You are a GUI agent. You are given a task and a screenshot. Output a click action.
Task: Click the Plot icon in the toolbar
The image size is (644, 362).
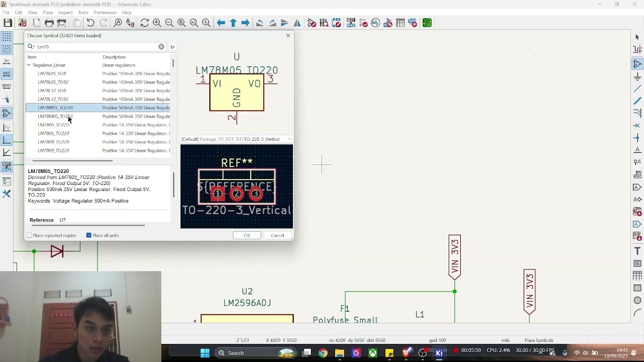click(x=61, y=23)
